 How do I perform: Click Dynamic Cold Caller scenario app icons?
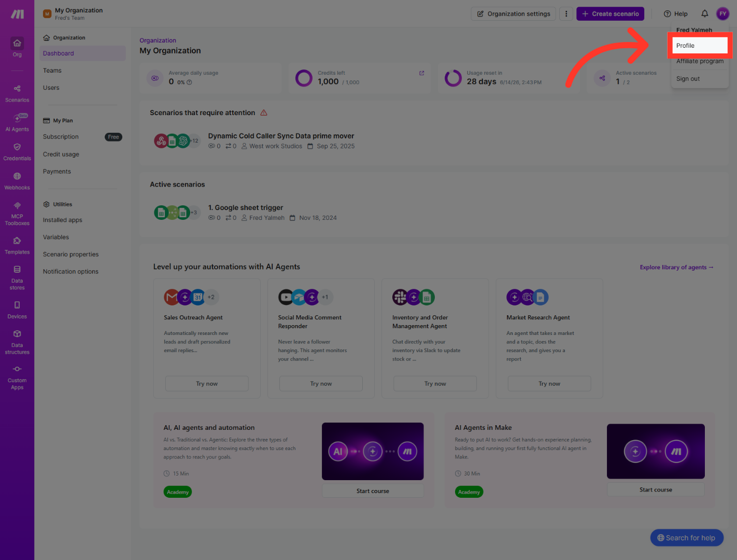[x=177, y=141]
